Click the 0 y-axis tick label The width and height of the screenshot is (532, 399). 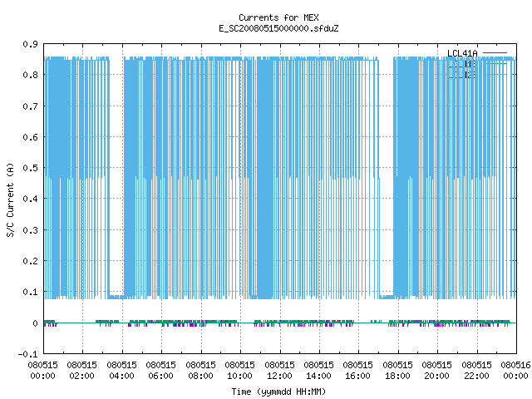tap(35, 323)
